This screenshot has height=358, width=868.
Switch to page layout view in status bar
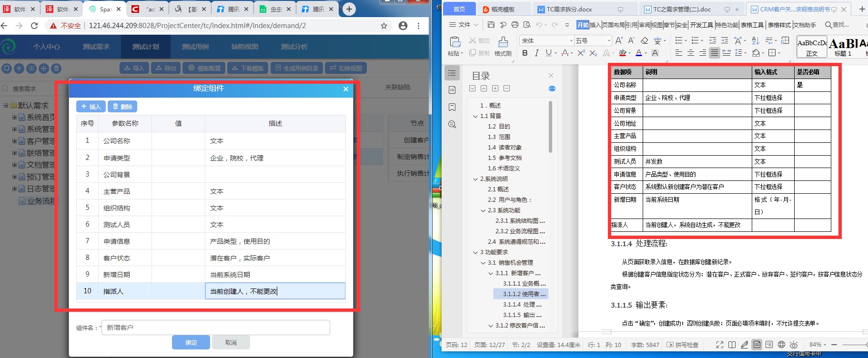pos(757,345)
